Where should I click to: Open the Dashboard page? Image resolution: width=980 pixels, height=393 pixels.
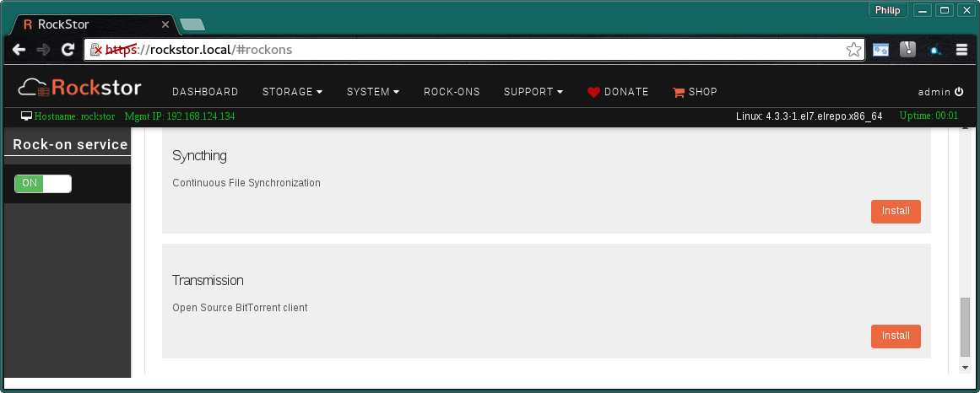[205, 92]
